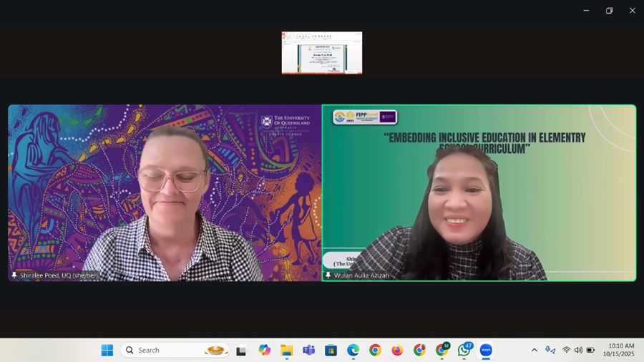Select Shiralee Poed's video tile
This screenshot has width=644, height=362.
(x=165, y=193)
